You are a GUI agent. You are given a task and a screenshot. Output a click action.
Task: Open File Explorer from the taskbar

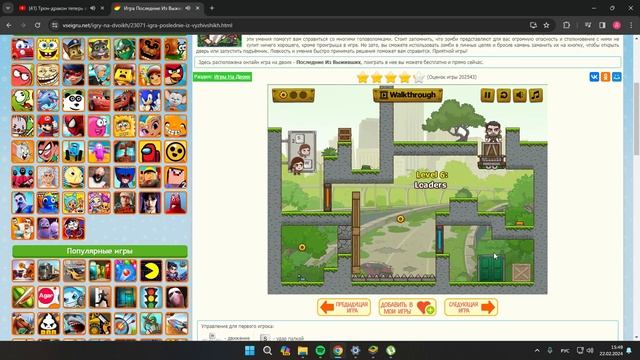302,351
